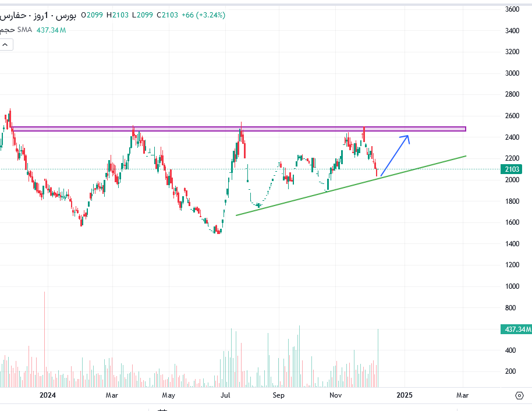Click the 1000 price axis label

pos(512,286)
